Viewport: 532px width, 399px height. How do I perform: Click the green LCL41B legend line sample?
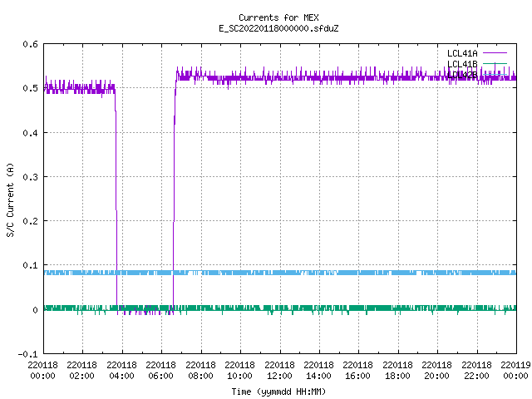point(495,63)
